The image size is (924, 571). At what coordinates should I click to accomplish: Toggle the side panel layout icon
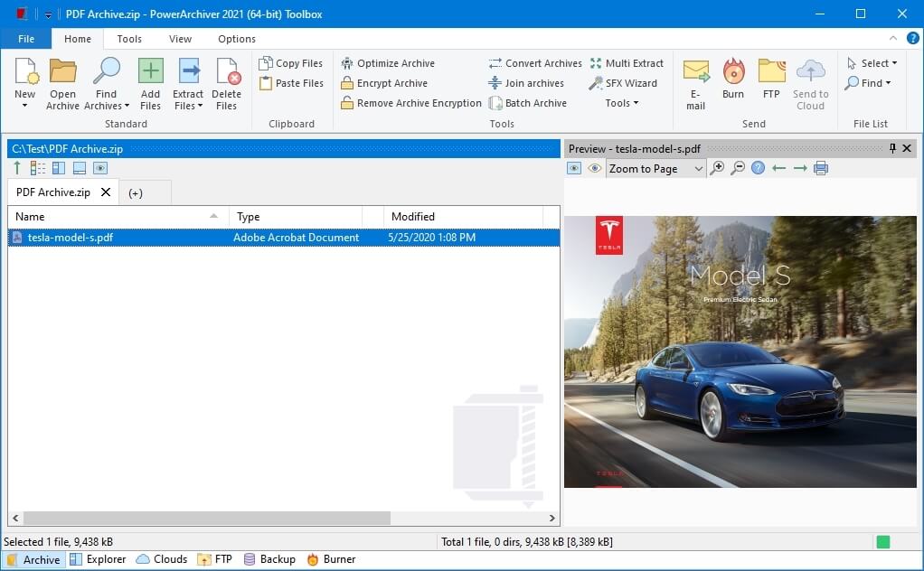59,168
